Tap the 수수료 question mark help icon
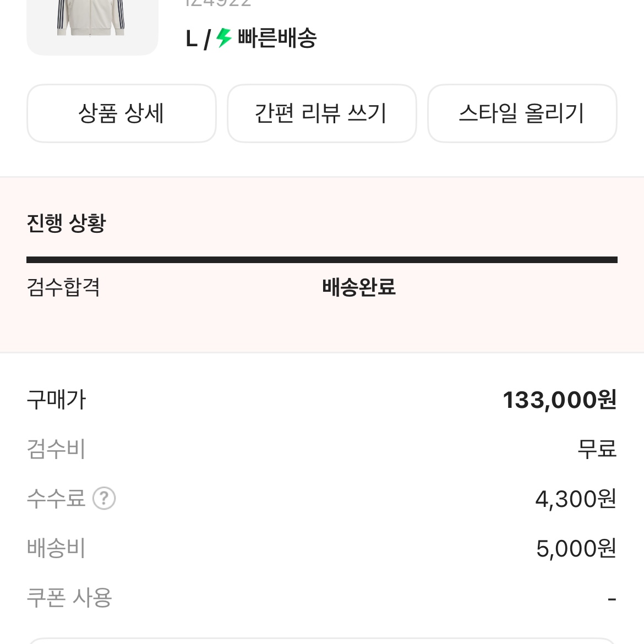This screenshot has width=644, height=644. (x=105, y=499)
